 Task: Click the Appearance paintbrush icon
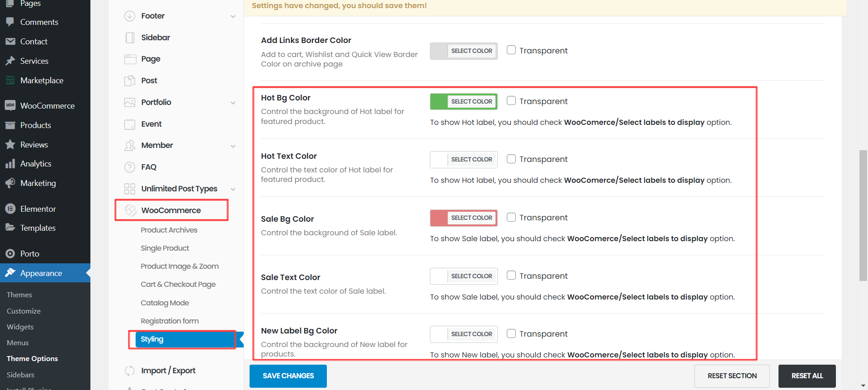coord(10,273)
